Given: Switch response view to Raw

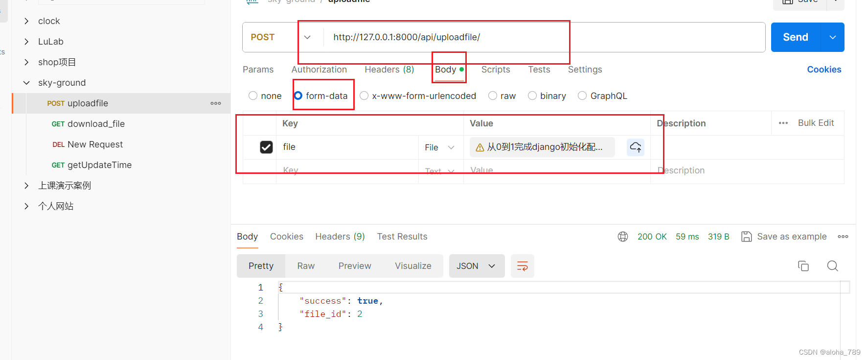Looking at the screenshot, I should point(306,266).
